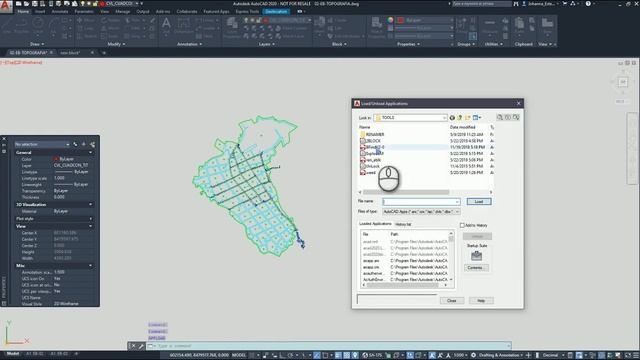Open the Manage ribbon tab

point(122,11)
